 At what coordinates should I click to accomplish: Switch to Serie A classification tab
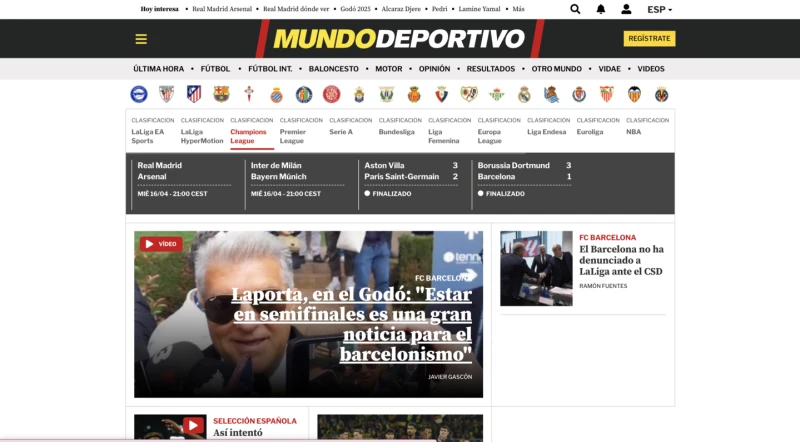pyautogui.click(x=351, y=127)
